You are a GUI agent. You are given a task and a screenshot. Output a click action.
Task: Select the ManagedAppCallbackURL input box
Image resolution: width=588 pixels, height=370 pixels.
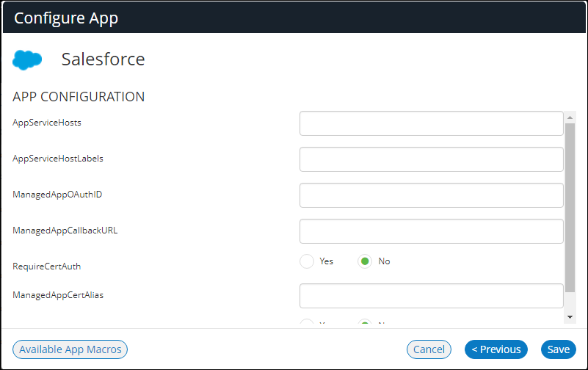click(x=431, y=231)
